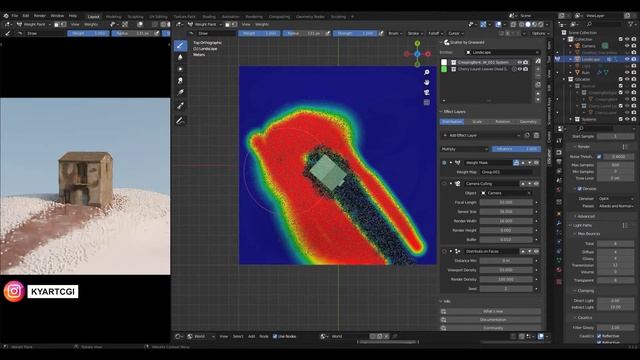Select the Scale effect tab
Screen dimensions: 640x360
point(477,122)
